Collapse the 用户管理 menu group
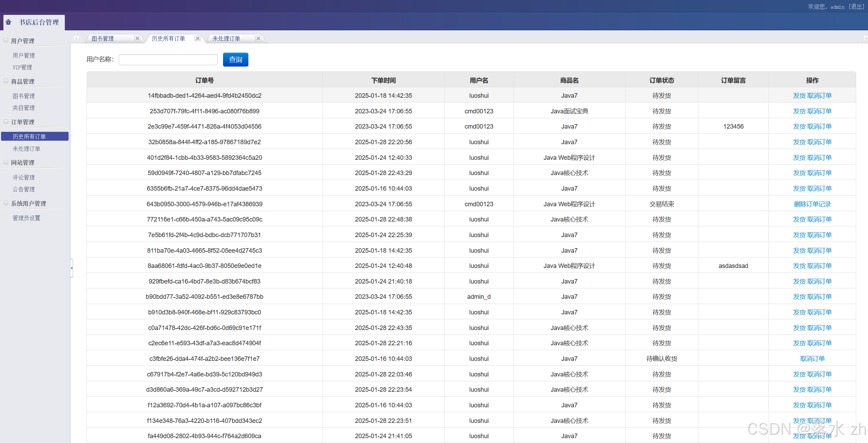The height and width of the screenshot is (443, 868). [6, 41]
